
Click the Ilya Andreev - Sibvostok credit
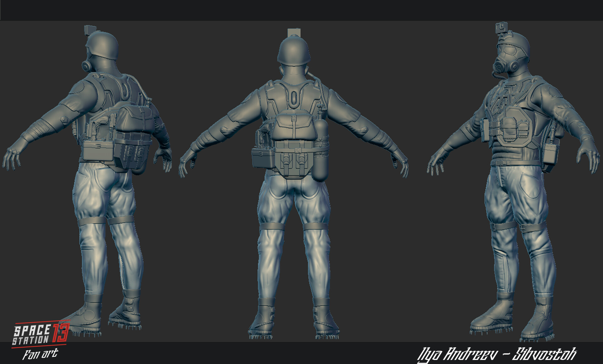[x=497, y=355]
